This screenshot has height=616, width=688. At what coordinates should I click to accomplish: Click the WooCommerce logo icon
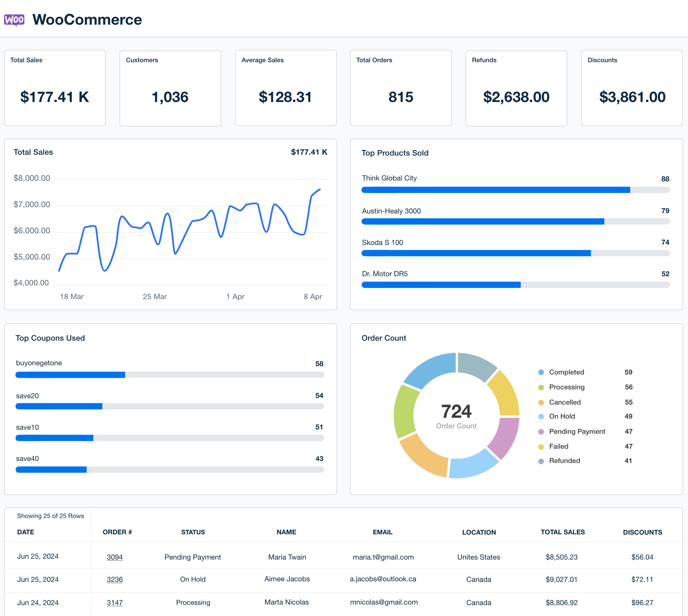coord(14,20)
